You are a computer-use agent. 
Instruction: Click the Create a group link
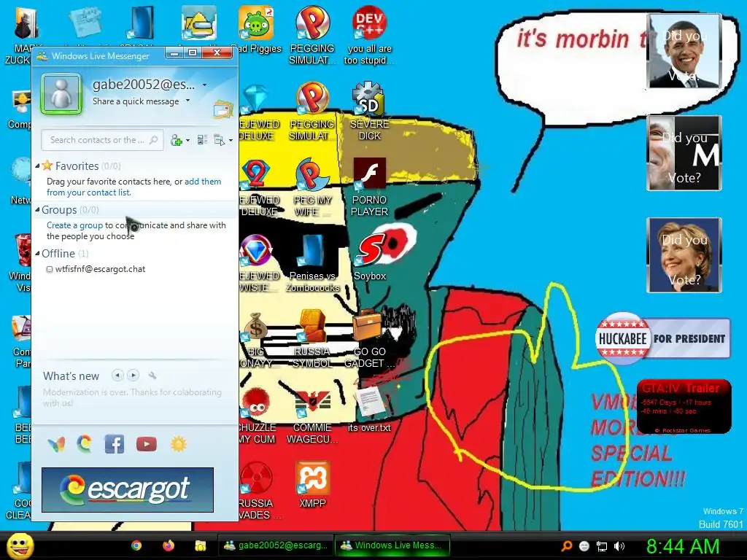coord(75,225)
